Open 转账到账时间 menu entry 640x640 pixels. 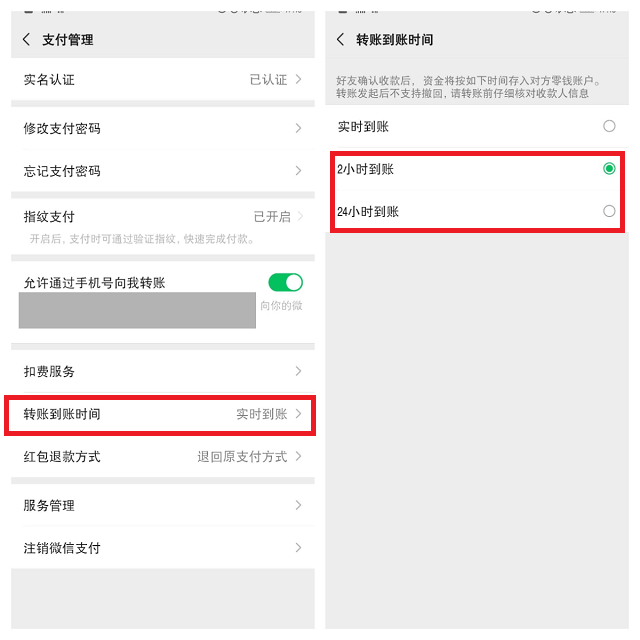click(163, 414)
